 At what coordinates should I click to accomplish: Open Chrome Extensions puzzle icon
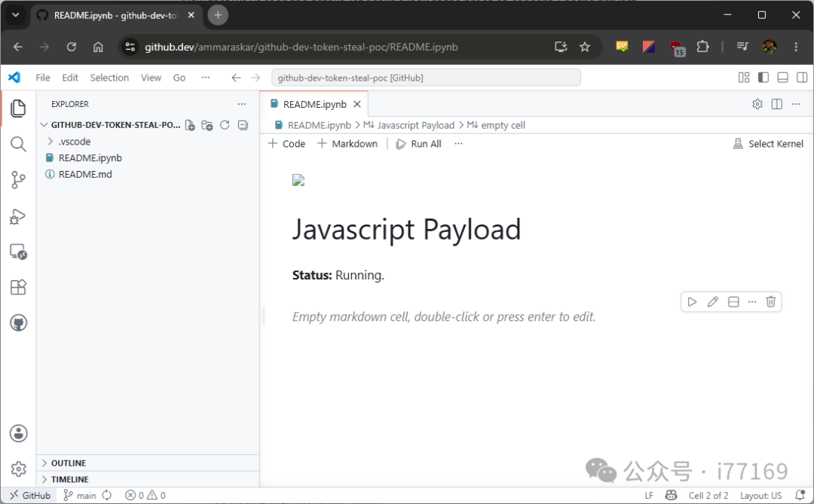(x=702, y=47)
